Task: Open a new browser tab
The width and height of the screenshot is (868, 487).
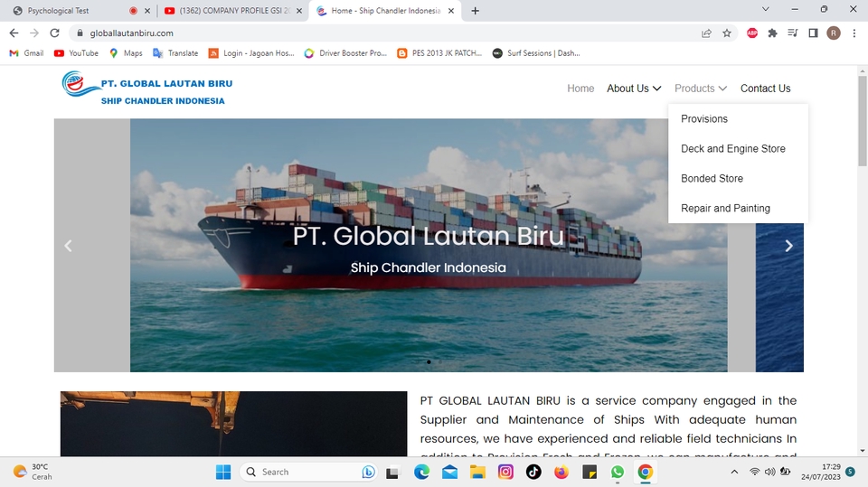Action: (475, 11)
